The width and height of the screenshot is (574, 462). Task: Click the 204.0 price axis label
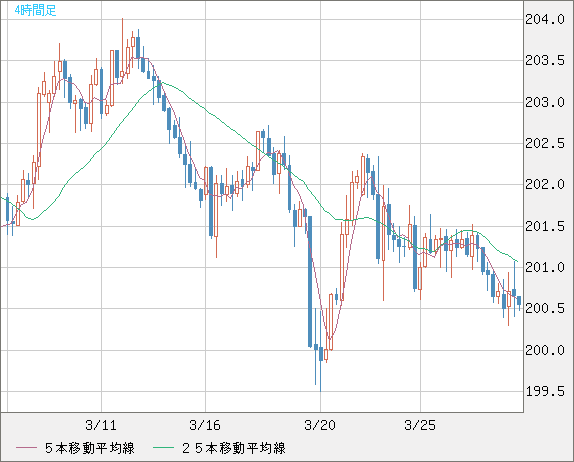coord(545,19)
